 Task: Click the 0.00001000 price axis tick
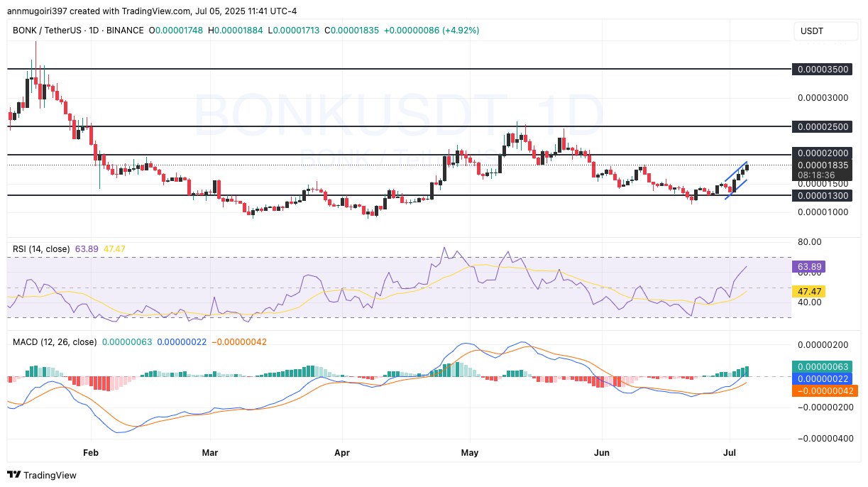coord(823,212)
